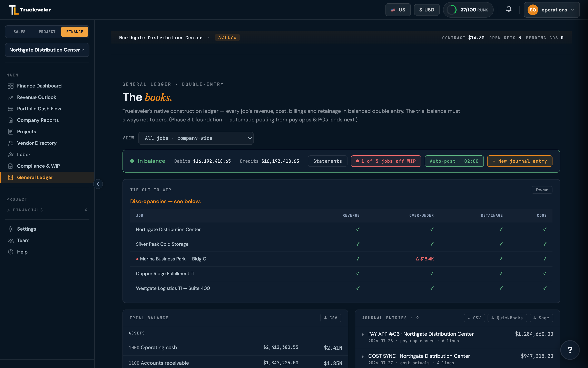Click the runs usage progress ring
588x368 pixels.
coord(452,10)
